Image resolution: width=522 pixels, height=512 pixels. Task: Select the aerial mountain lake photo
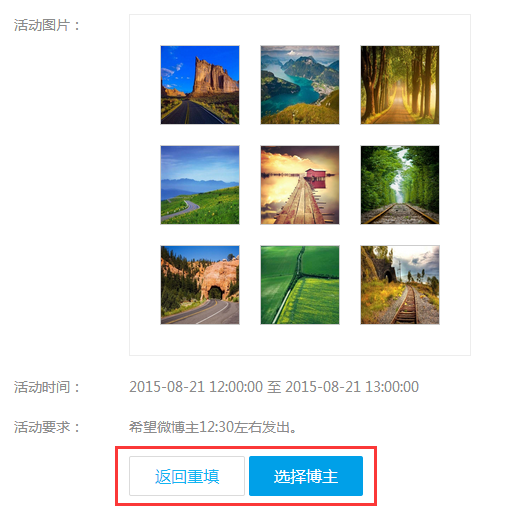(300, 85)
